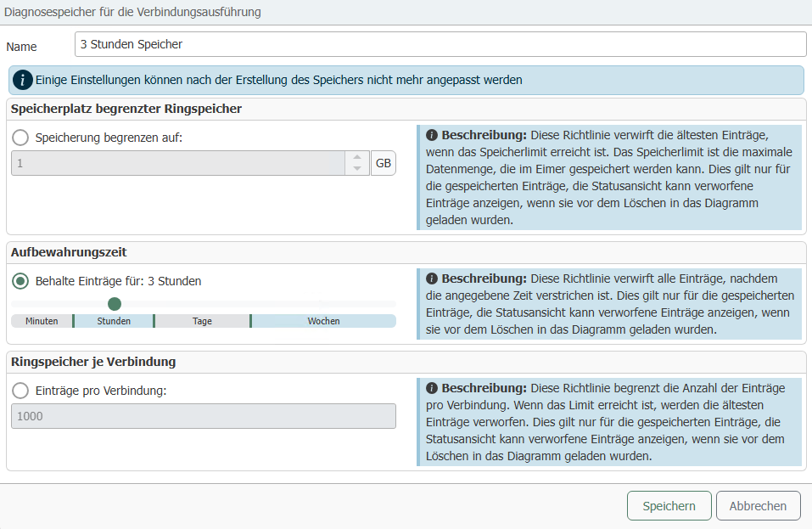The image size is (812, 529).
Task: Select the 'Behalte Einträge für' radio option
Action: [20, 281]
